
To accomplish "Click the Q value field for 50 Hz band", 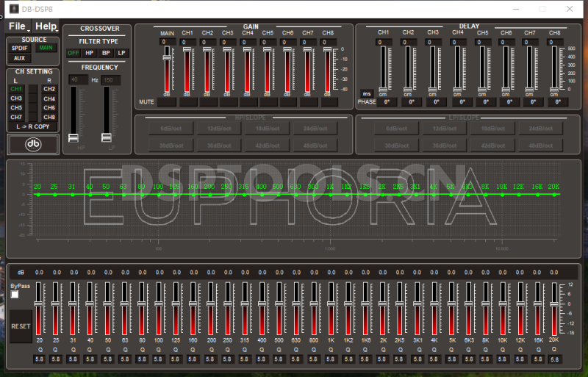I will (107, 359).
